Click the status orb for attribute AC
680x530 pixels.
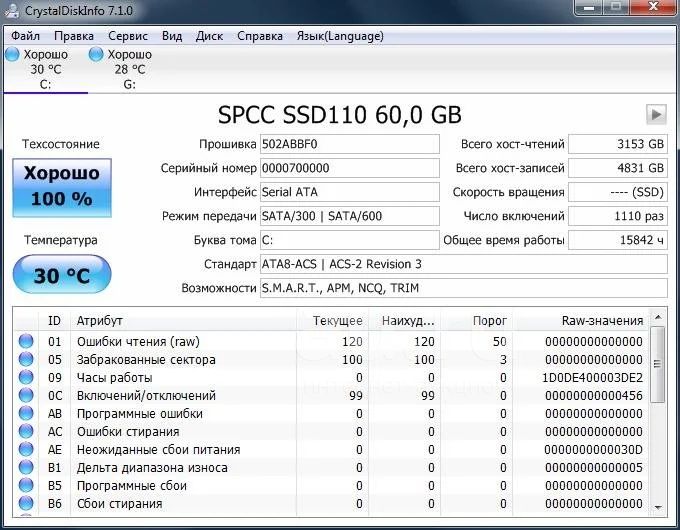pos(26,432)
